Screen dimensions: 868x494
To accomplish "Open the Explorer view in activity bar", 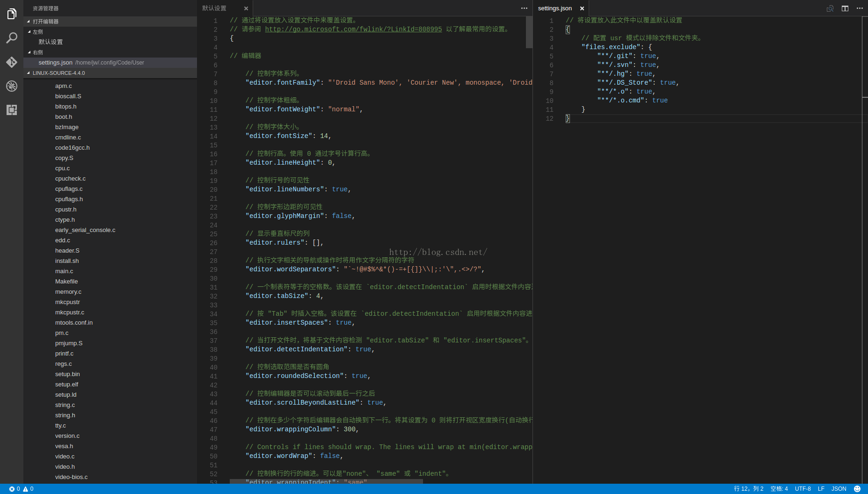I will [x=12, y=14].
